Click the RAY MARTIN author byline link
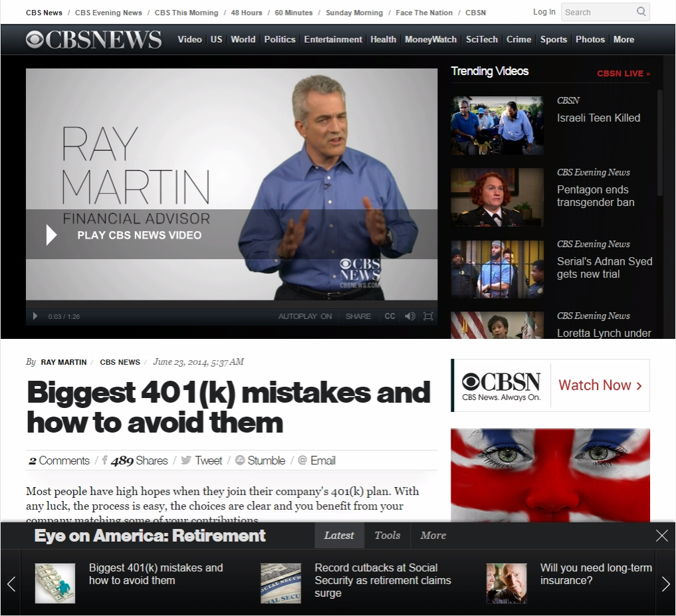This screenshot has height=616, width=676. coord(64,362)
